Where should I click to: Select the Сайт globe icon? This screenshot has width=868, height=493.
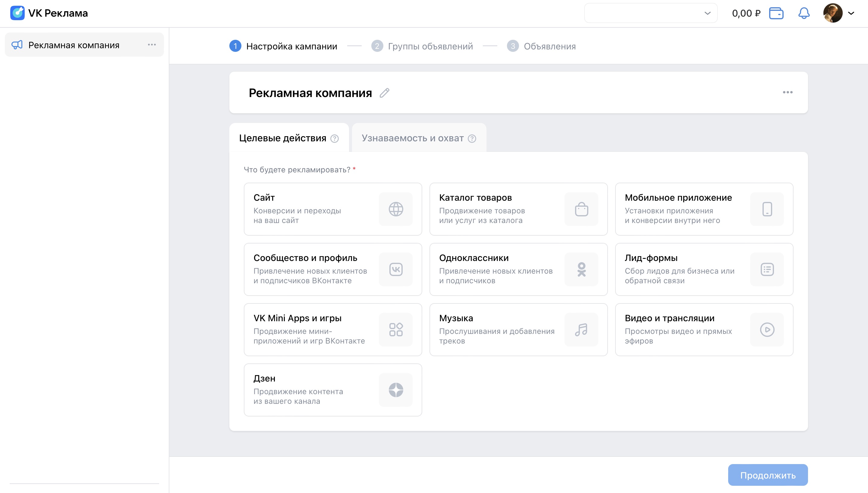pos(396,209)
